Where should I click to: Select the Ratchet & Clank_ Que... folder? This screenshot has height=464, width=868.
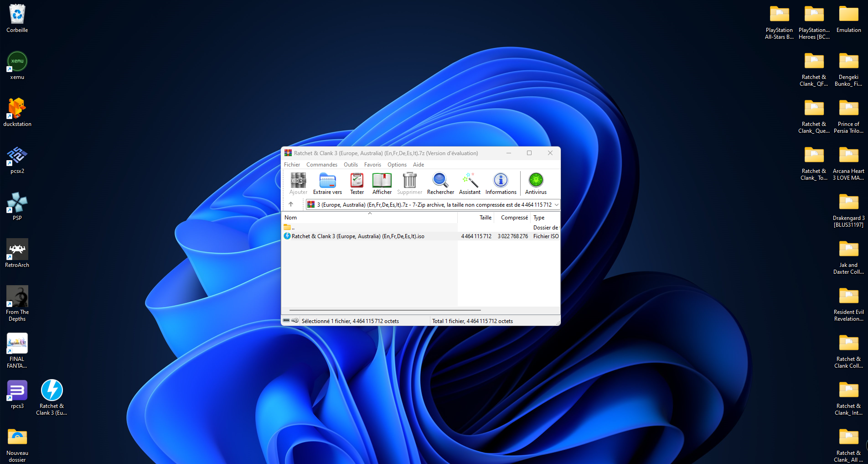click(814, 116)
